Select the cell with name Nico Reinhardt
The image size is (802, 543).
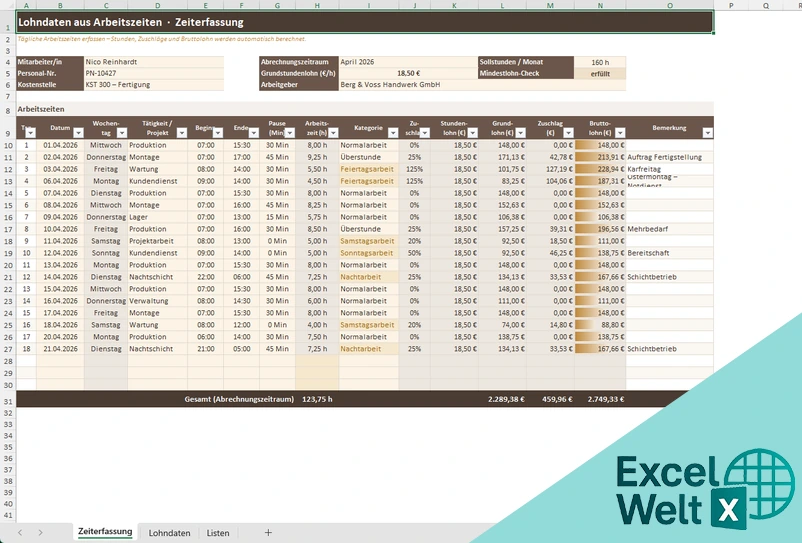pyautogui.click(x=154, y=62)
